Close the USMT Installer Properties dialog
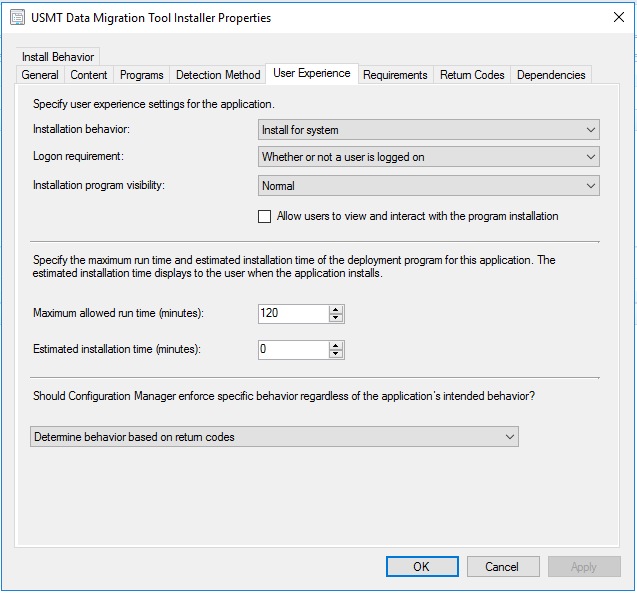 619,17
